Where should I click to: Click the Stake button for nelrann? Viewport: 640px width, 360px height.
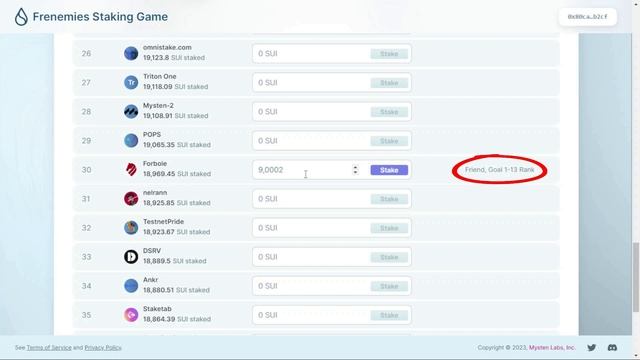click(389, 199)
